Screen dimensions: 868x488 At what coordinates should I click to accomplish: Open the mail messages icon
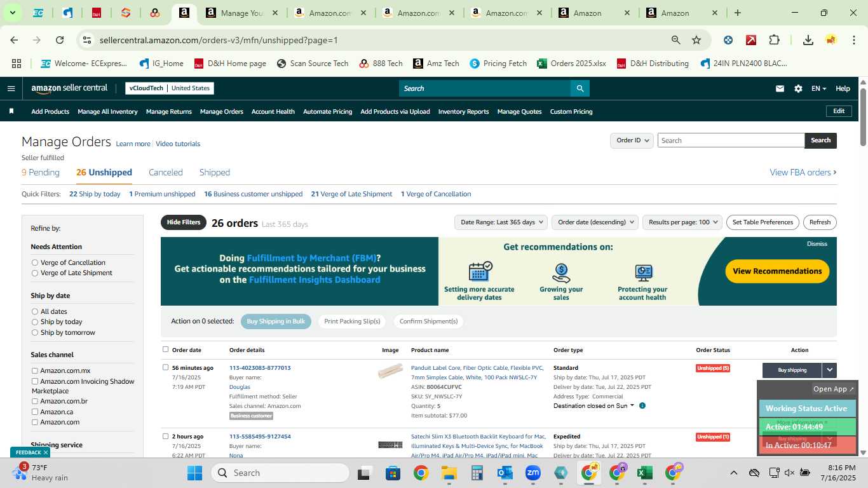780,89
